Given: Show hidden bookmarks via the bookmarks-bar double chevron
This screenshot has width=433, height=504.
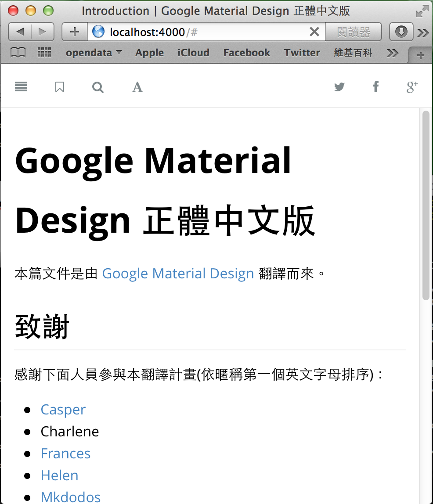Looking at the screenshot, I should point(393,53).
